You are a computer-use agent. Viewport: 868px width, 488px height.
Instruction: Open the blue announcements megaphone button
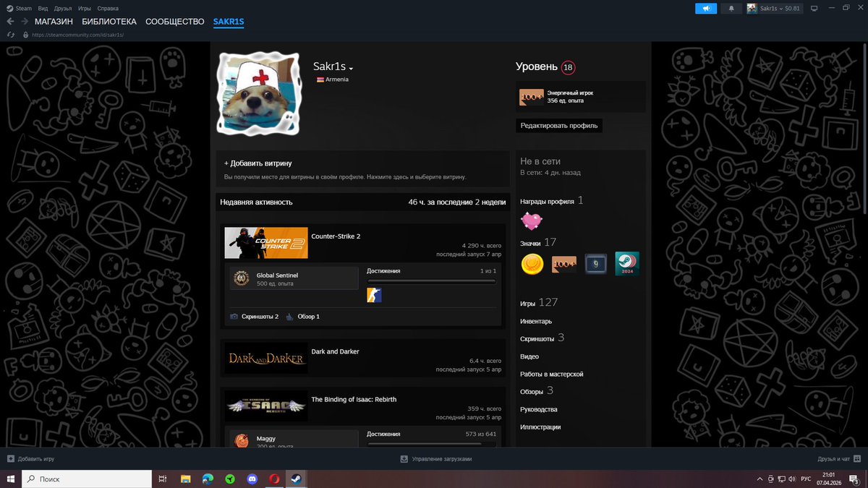coord(706,8)
